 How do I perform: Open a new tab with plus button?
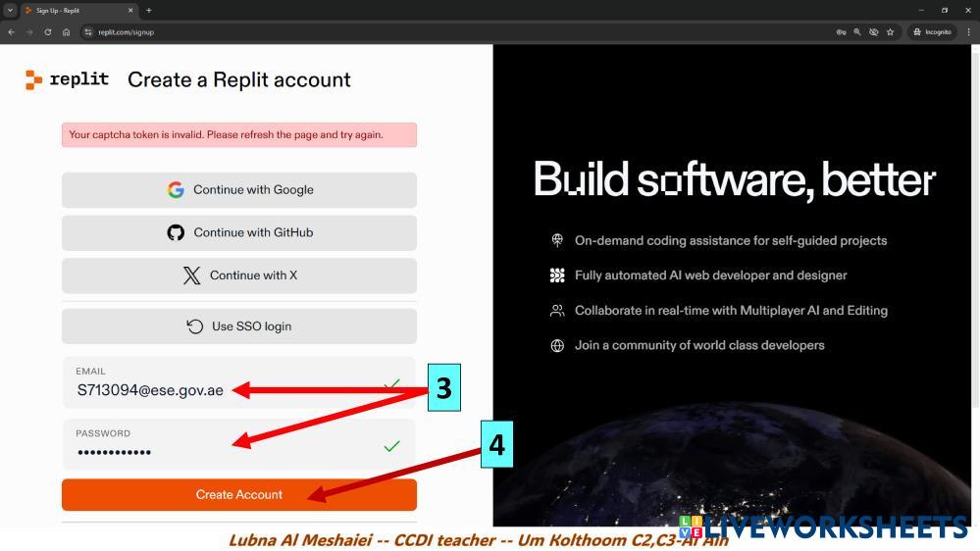click(x=149, y=10)
